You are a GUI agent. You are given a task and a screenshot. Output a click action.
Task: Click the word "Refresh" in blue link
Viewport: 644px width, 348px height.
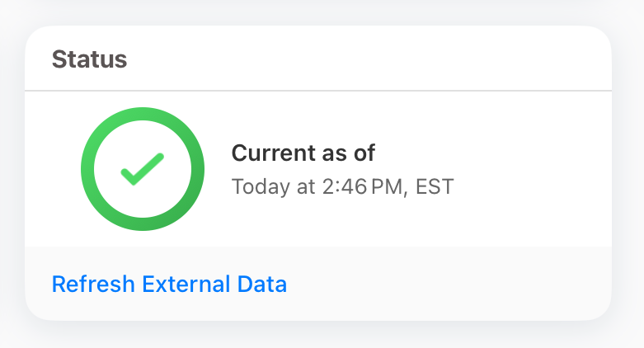coord(92,285)
